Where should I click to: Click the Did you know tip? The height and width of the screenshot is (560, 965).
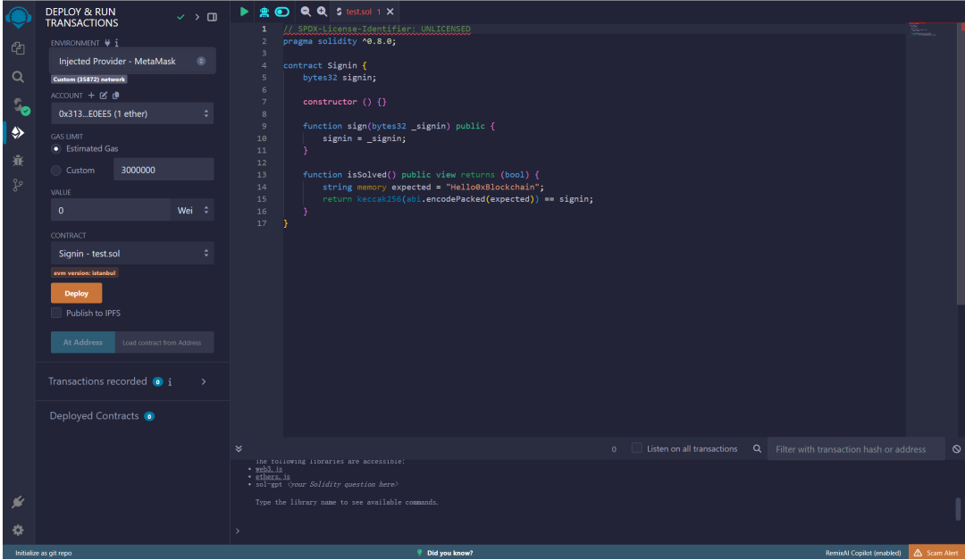tap(444, 553)
